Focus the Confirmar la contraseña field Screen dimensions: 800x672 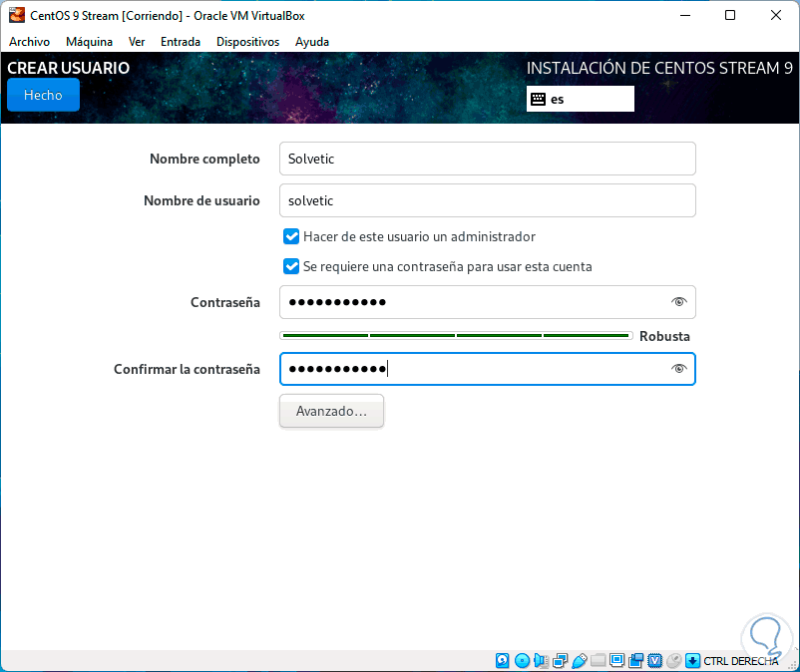click(487, 369)
